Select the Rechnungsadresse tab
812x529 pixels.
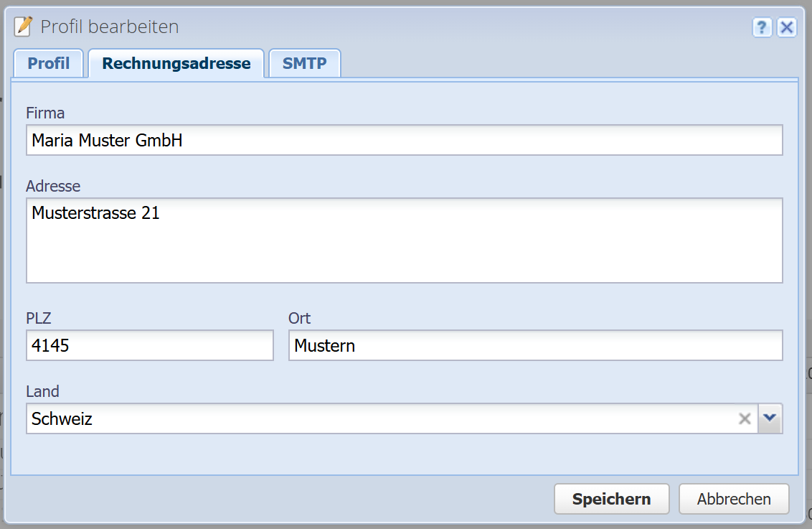tap(176, 63)
